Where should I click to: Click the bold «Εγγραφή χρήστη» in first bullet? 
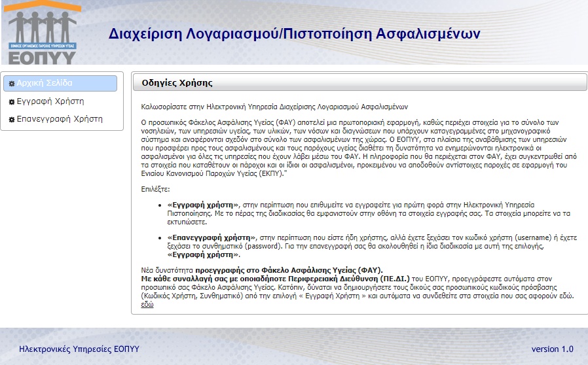(203, 205)
